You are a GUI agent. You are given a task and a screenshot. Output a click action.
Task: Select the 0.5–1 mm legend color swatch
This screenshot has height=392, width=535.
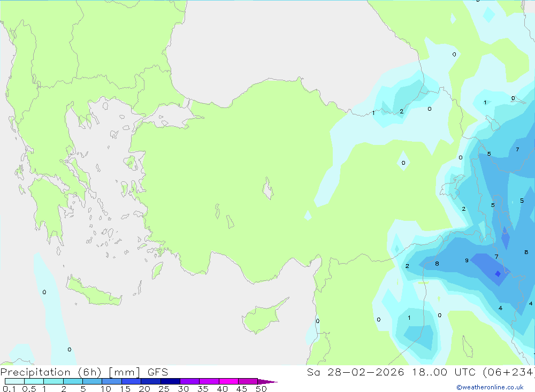(34, 381)
